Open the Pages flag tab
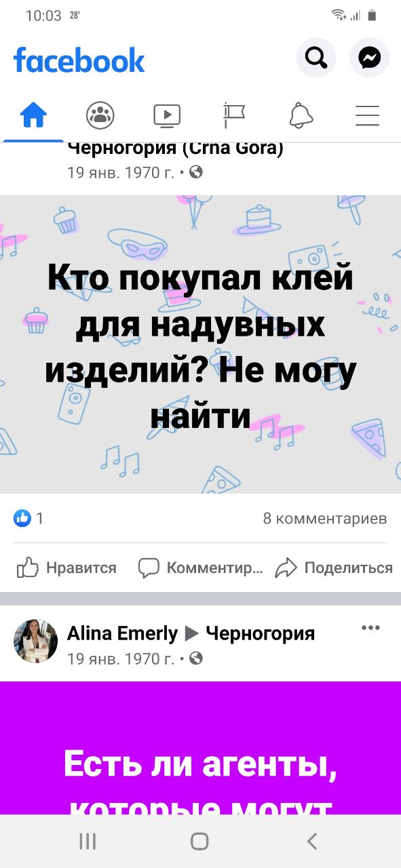This screenshot has height=868, width=401. click(x=234, y=115)
